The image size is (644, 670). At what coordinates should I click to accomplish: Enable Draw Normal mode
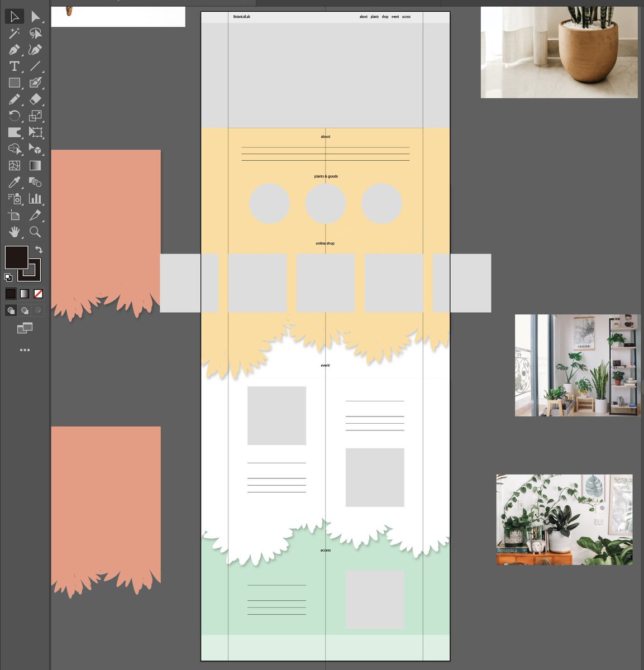(11, 310)
